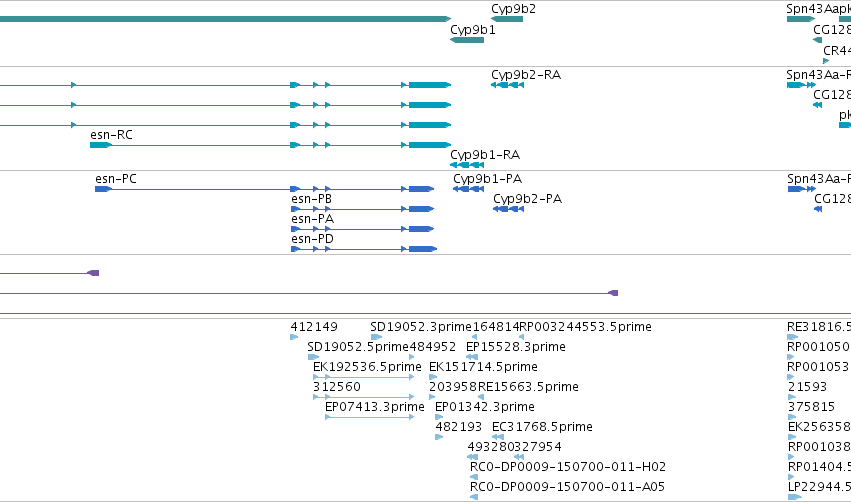Click the EC31768.5prime EST label

pos(542,428)
